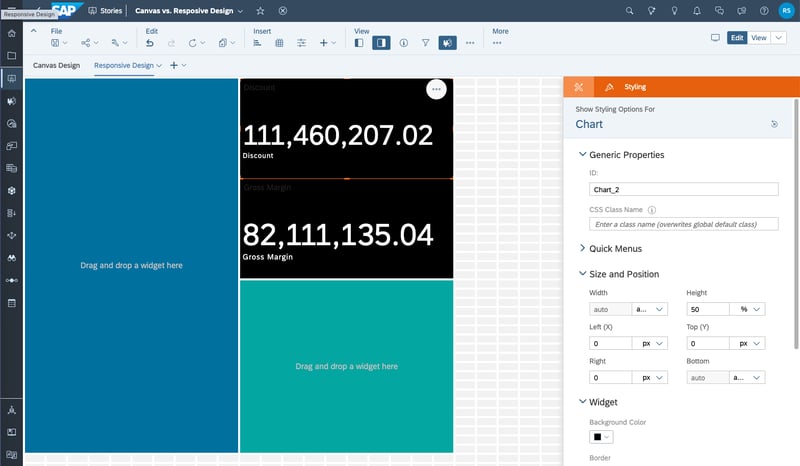Image resolution: width=800 pixels, height=466 pixels.
Task: Switch to the Canvas Design tab
Action: tap(57, 65)
